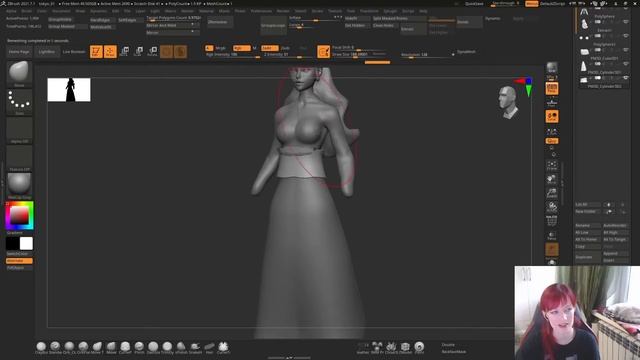Open LightBox browser
640x360 pixels.
47,52
